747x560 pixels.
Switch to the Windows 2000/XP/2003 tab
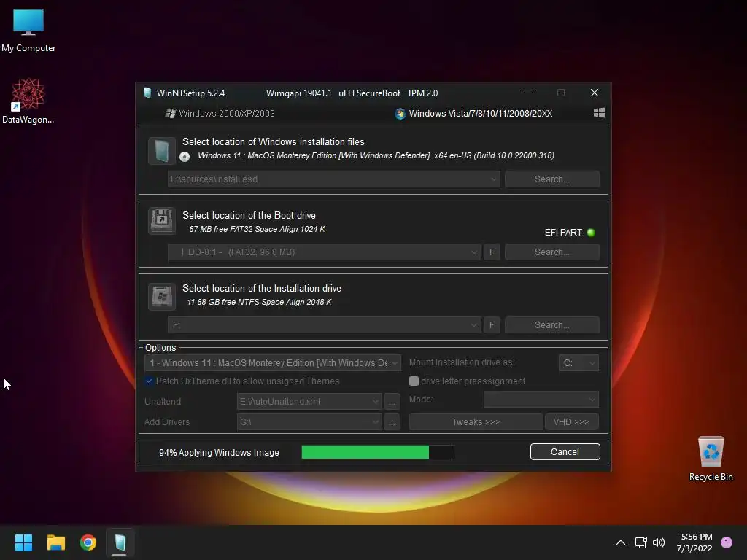[220, 113]
